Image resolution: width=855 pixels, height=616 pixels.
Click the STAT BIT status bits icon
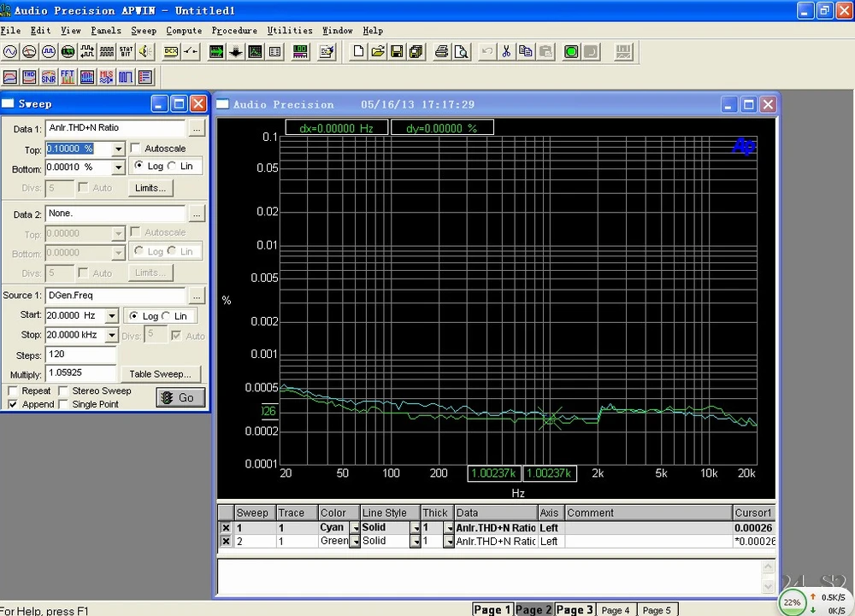point(126,52)
